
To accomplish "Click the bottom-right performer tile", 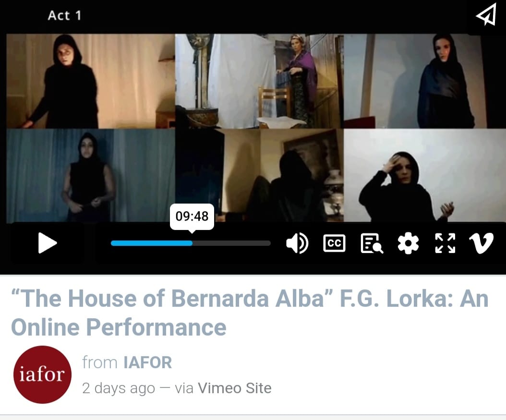I will [x=425, y=175].
